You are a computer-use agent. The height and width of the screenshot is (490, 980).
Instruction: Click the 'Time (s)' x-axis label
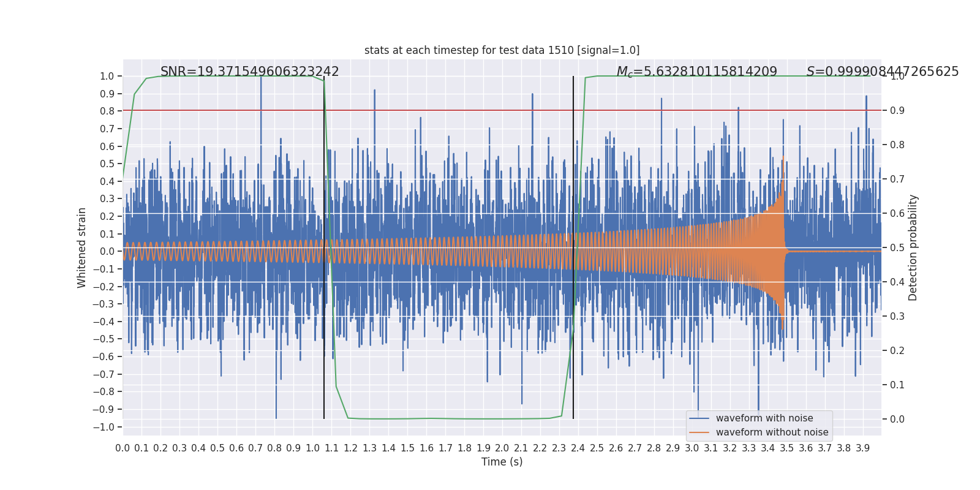(502, 462)
